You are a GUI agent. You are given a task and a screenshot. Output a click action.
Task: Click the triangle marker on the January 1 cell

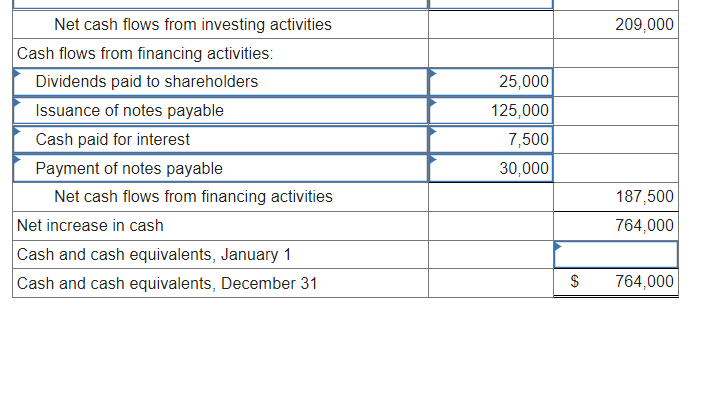pyautogui.click(x=558, y=246)
